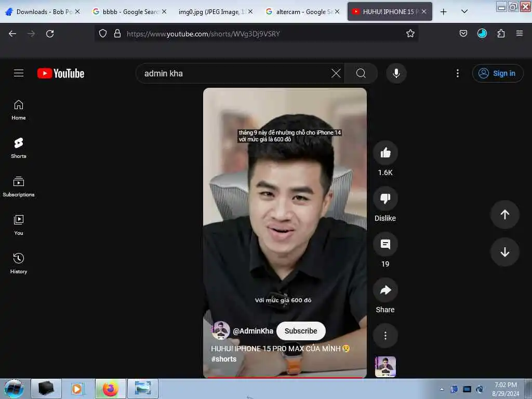Switch to the img0.jpg tab

216,11
